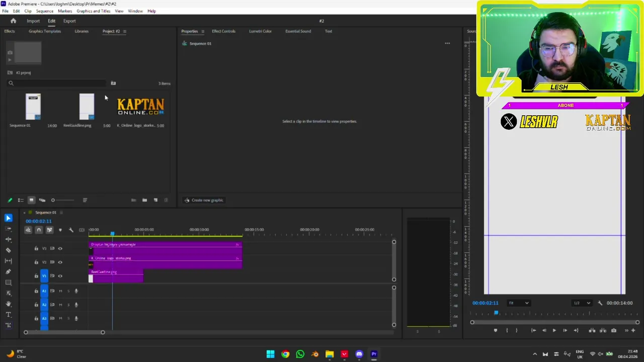Toggle visibility eye of track V3
This screenshot has width=644, height=362.
60,248
